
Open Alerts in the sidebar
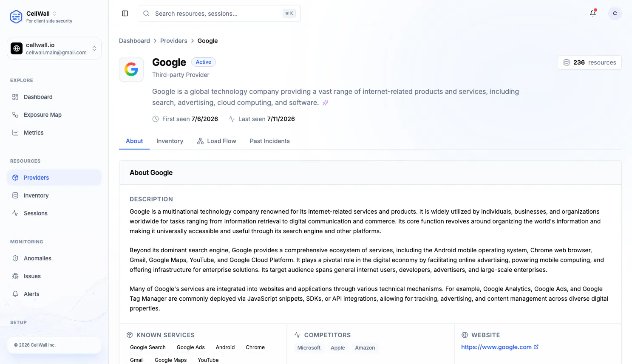coord(54,294)
